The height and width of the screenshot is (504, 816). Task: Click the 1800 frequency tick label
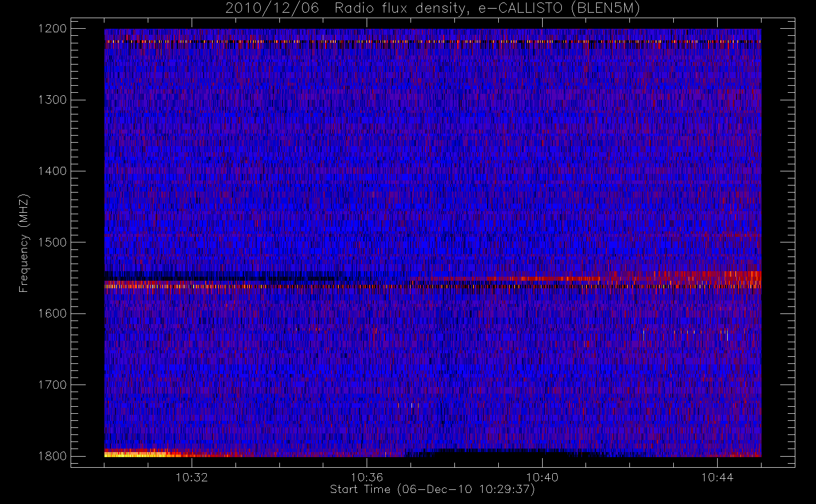tap(52, 456)
